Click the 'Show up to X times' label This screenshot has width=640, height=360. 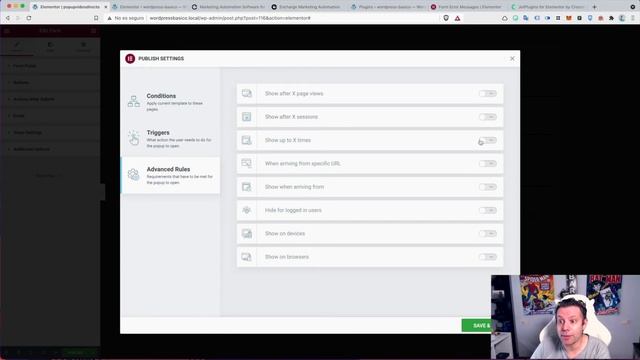(288, 140)
